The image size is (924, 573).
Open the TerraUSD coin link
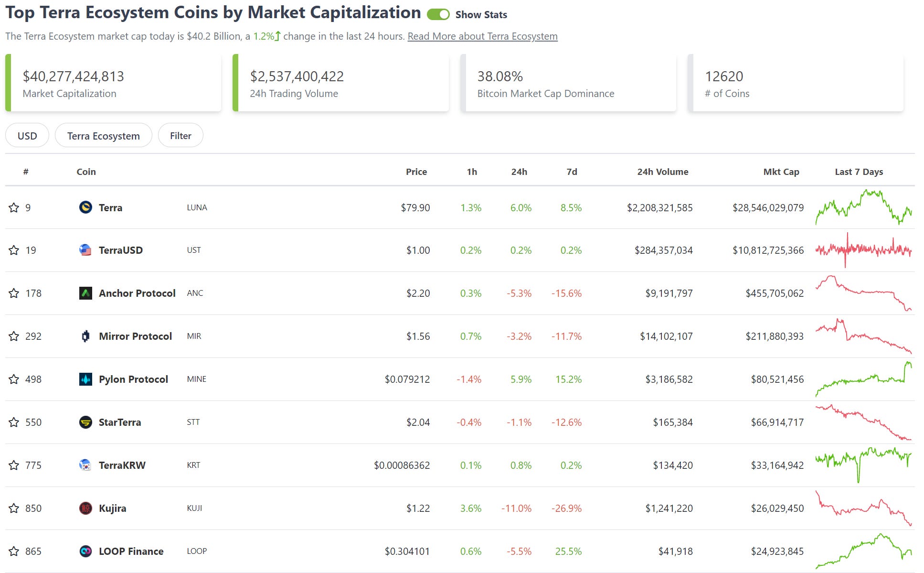coord(121,250)
